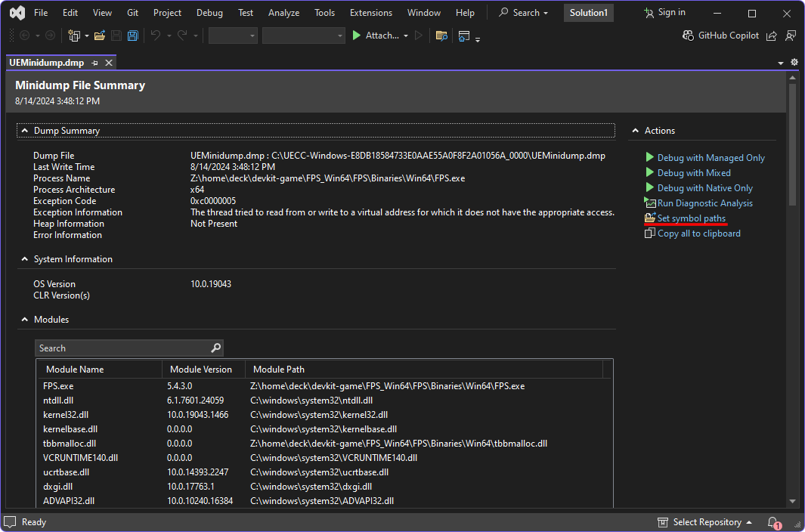
Task: Select the ntdll.dll module row
Action: [x=324, y=400]
